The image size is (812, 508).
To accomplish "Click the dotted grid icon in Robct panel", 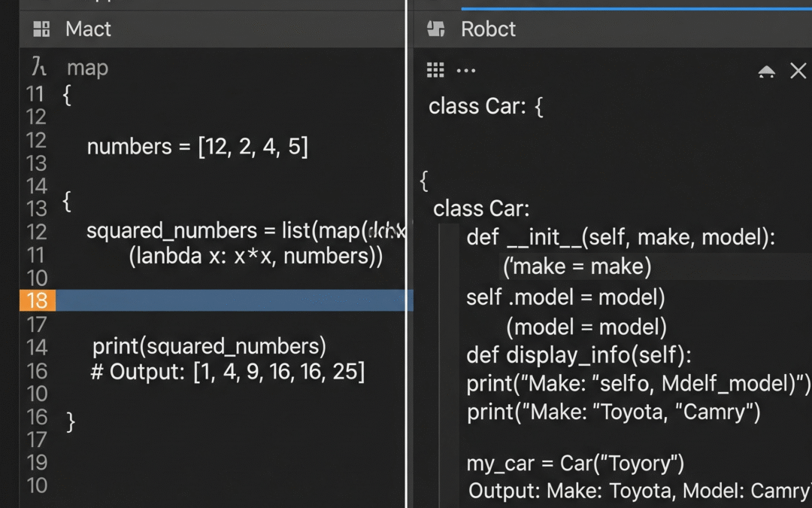I will [435, 70].
